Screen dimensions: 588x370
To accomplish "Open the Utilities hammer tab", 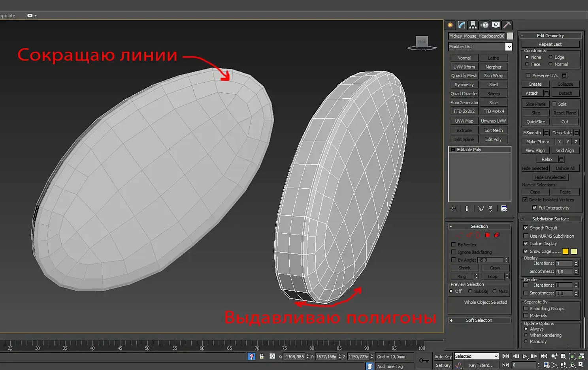I will click(507, 25).
